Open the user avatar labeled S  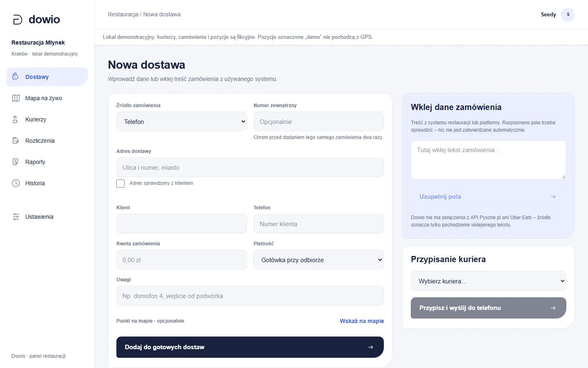pos(568,14)
